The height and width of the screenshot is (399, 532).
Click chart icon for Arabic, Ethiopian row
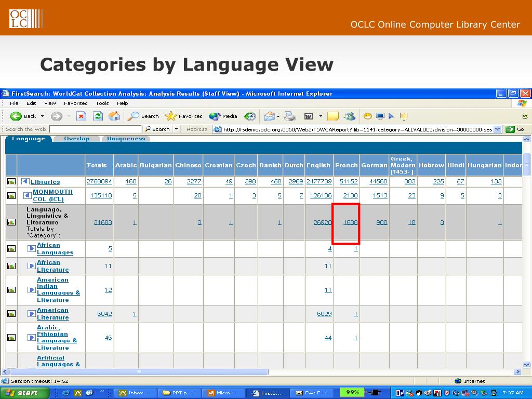pyautogui.click(x=11, y=338)
